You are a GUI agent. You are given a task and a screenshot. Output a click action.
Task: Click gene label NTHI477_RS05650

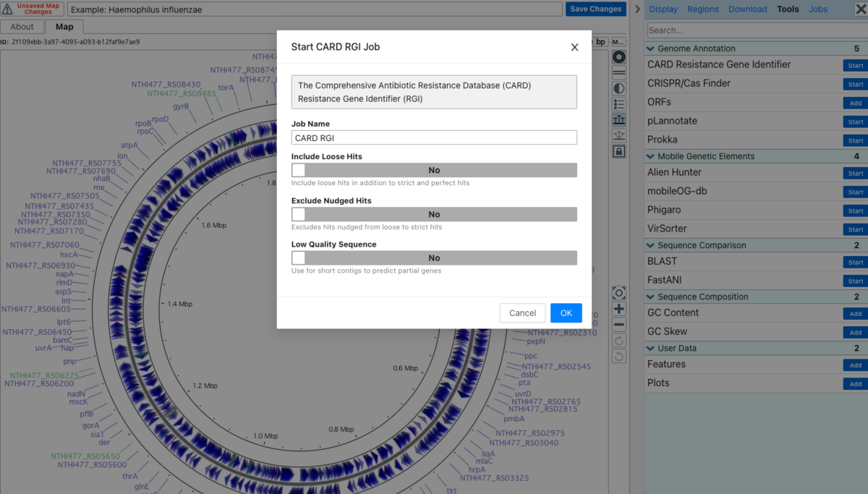point(85,456)
